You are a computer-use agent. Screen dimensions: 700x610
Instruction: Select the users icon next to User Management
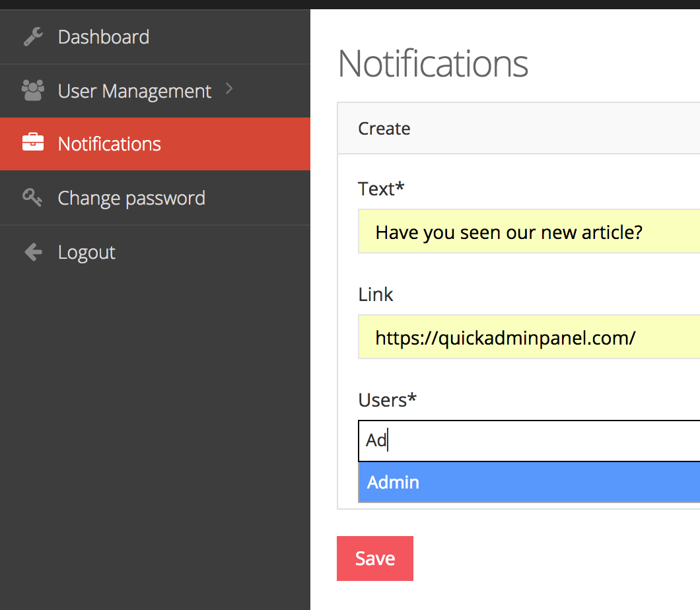(32, 89)
